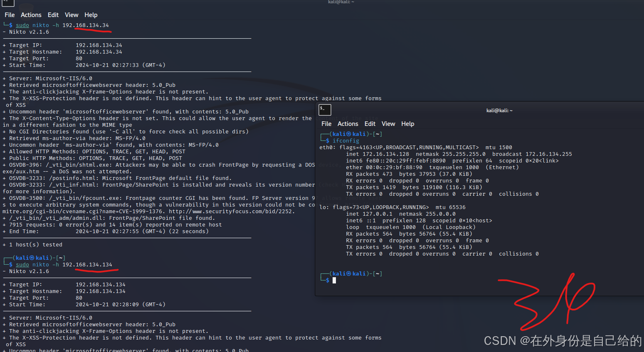644x352 pixels.
Task: Click the 'inet 172.16.134.128' address line
Action: (459, 154)
